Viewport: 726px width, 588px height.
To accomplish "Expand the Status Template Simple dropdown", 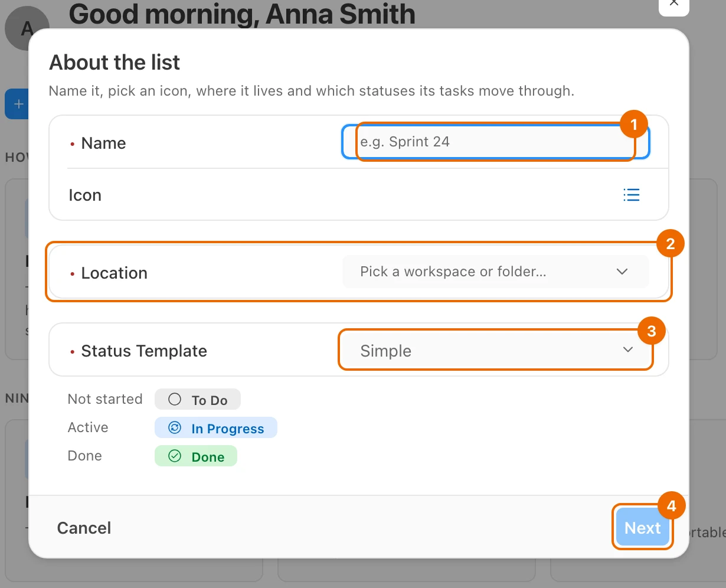I will (x=496, y=351).
